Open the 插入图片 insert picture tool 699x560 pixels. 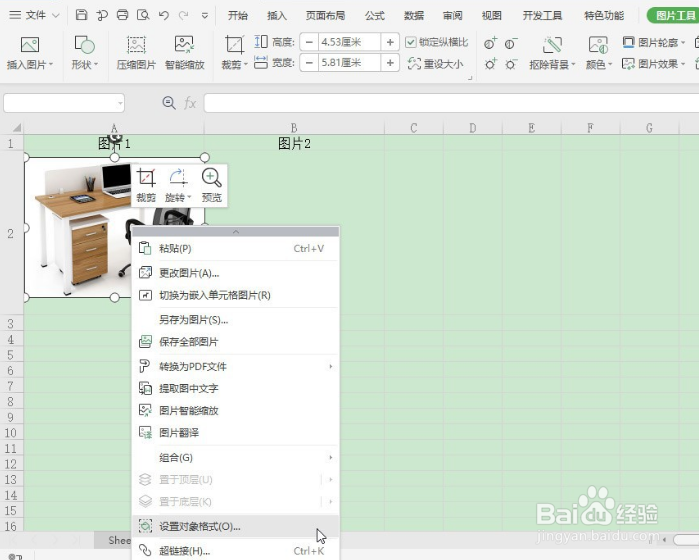30,53
